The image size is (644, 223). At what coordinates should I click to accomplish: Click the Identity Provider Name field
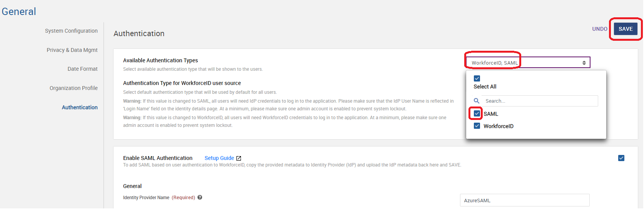(525, 200)
